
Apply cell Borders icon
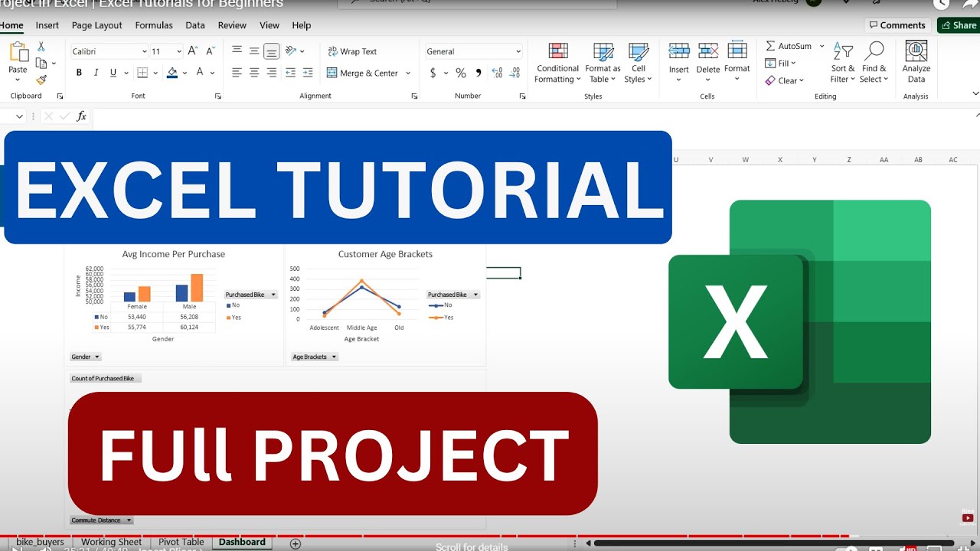[x=142, y=73]
